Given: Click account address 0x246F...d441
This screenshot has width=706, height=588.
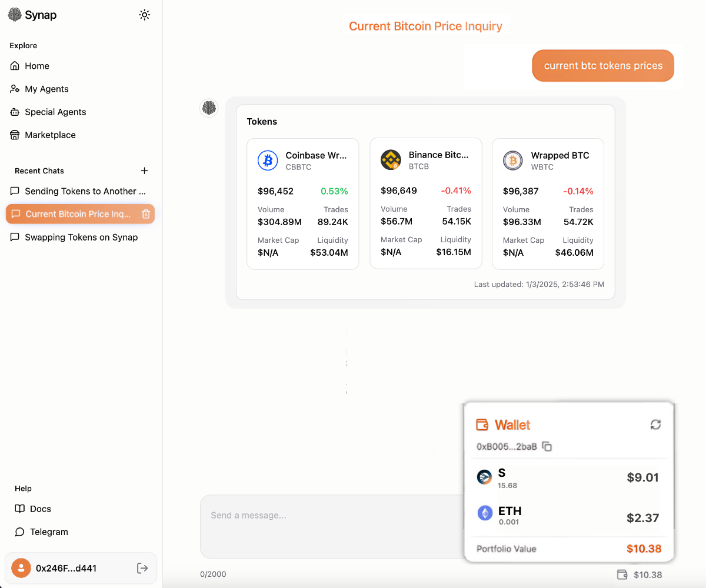Looking at the screenshot, I should pos(66,568).
